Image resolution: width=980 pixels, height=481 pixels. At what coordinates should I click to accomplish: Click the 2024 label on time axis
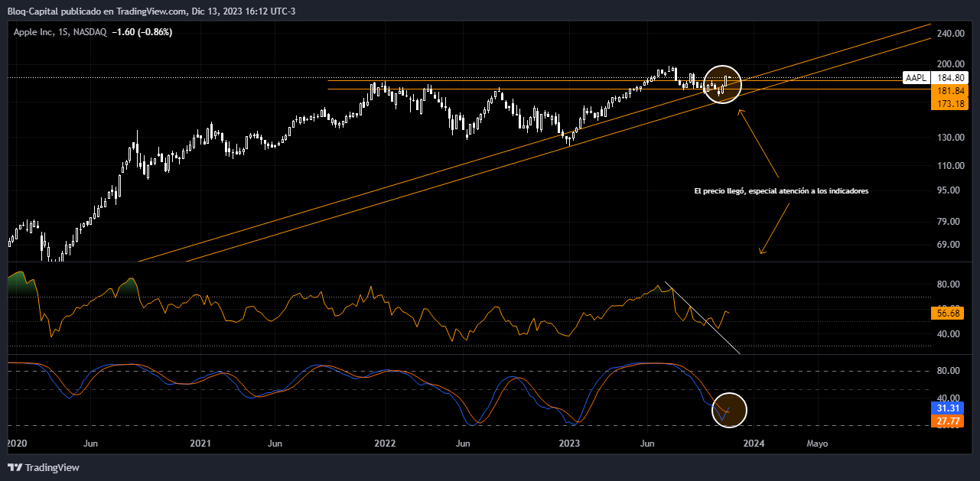click(x=754, y=444)
